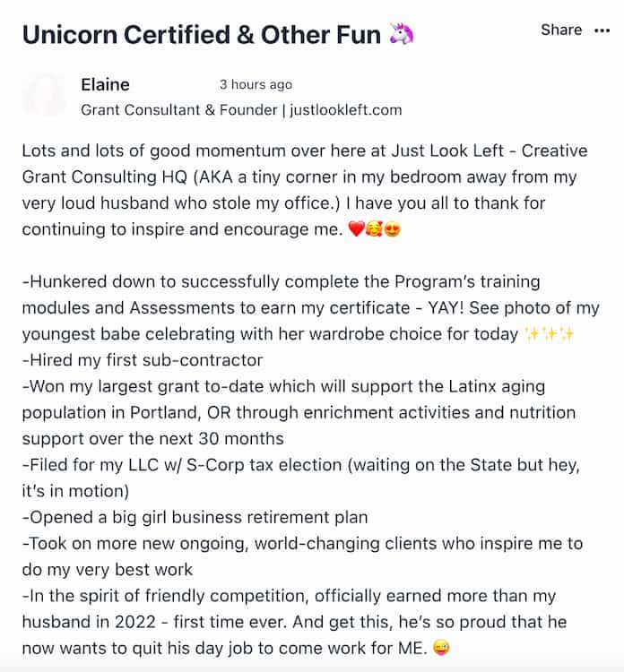Image resolution: width=624 pixels, height=672 pixels.
Task: Click the sparkles emoji after 'today'
Action: click(550, 334)
